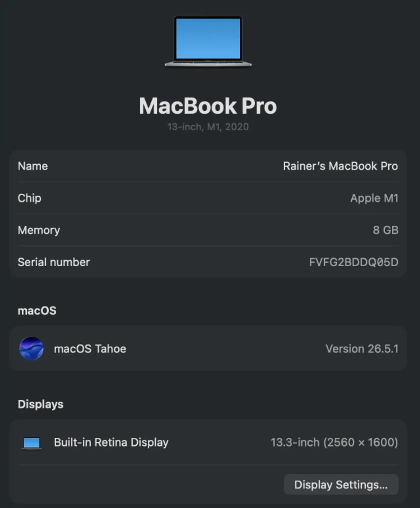Click the macOS Tahoe label
This screenshot has width=420, height=508.
(90, 348)
